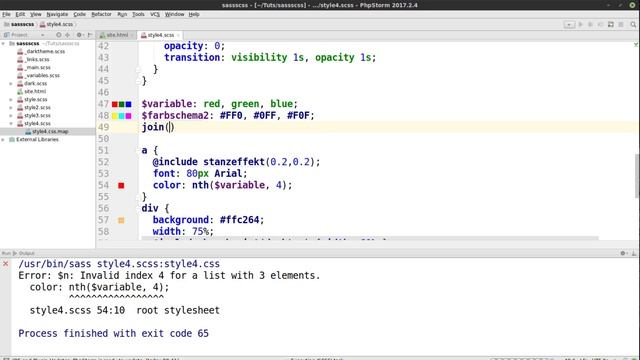Switch to the site.html editor tab
Viewport: 640px width, 360px height.
coord(116,35)
